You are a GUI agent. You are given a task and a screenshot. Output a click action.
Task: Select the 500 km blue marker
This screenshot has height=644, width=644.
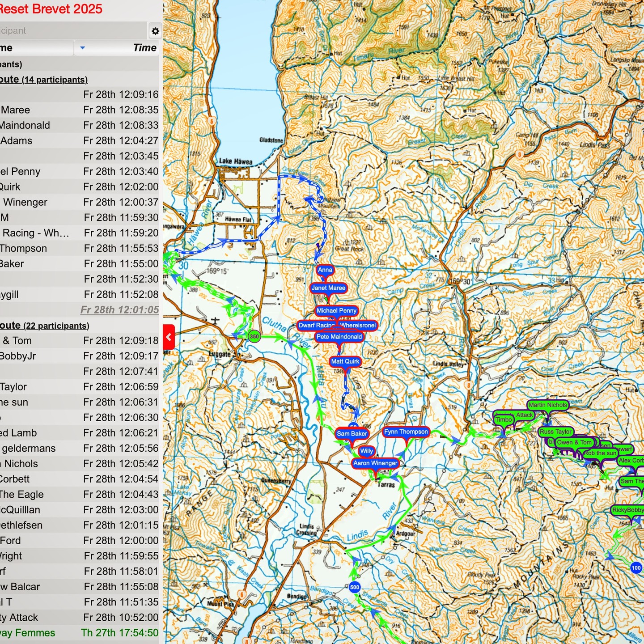pos(354,587)
